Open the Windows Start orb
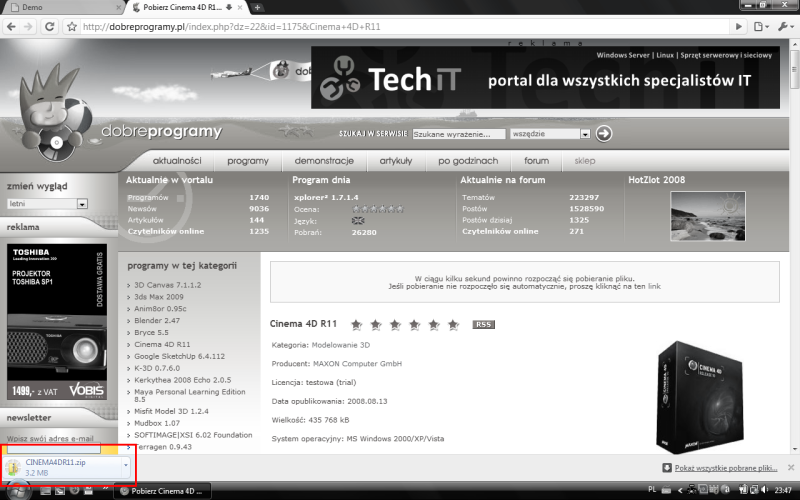 coord(18,491)
